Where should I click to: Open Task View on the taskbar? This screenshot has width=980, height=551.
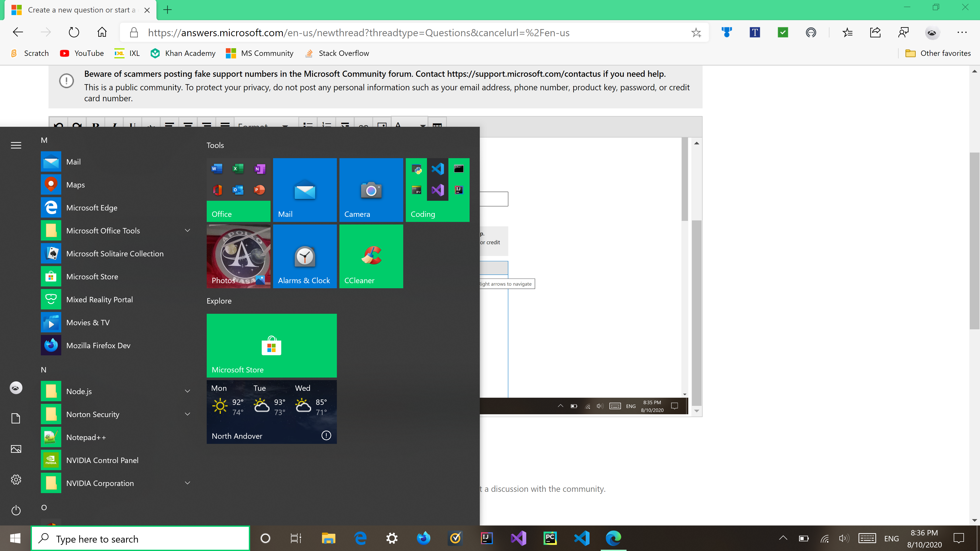pos(296,538)
